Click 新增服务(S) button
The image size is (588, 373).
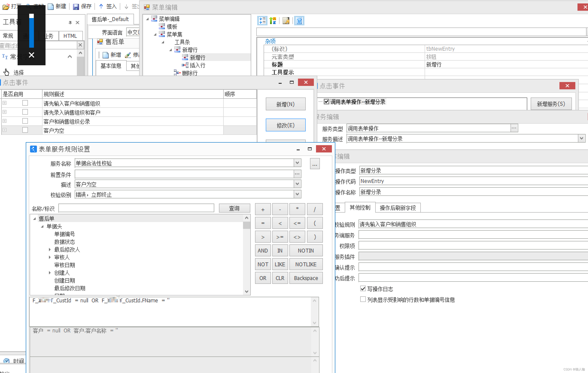point(551,104)
